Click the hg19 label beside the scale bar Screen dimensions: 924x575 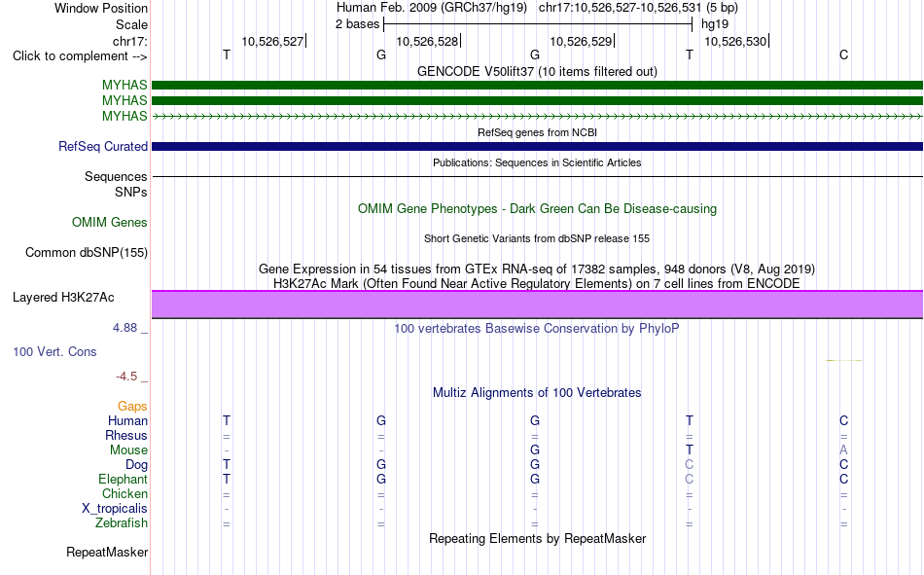[x=714, y=24]
